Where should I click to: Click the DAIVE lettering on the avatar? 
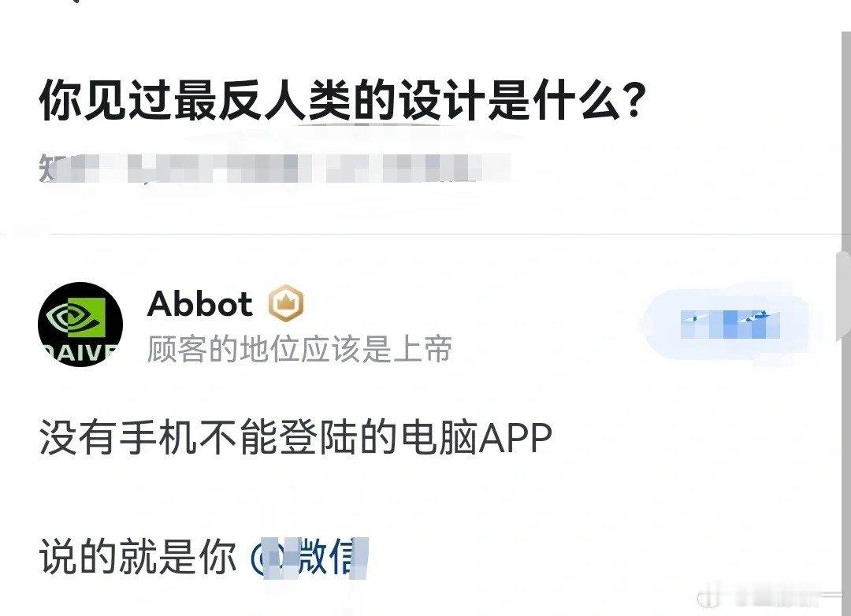[80, 354]
